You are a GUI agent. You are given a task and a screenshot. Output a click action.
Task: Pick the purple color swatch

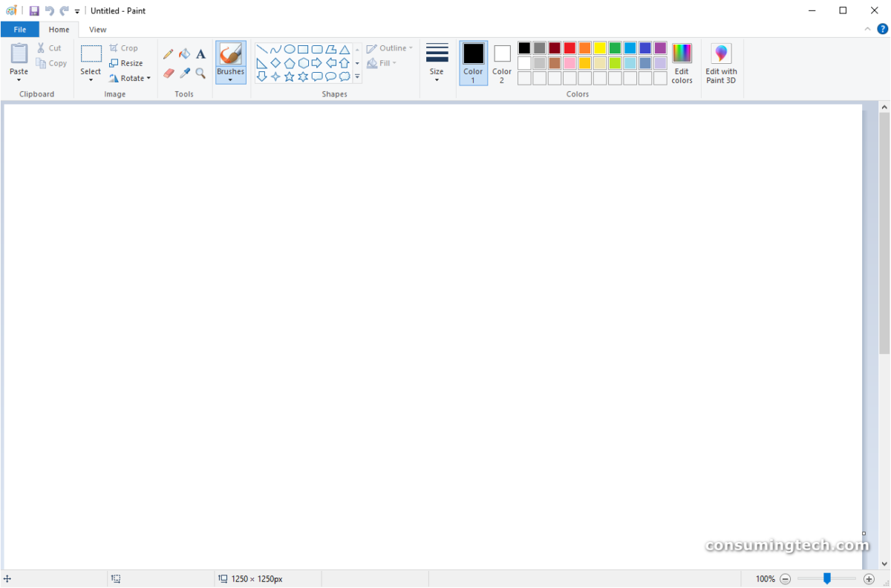coord(660,48)
